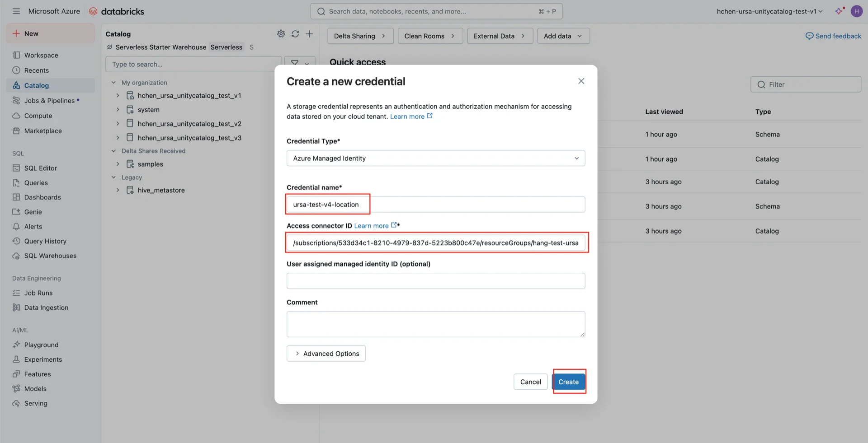Click the catalog Type to search field

tap(193, 64)
